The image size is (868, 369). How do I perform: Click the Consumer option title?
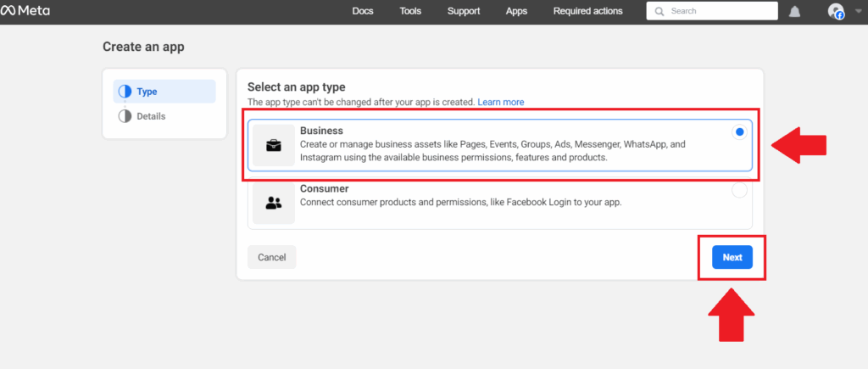click(325, 188)
